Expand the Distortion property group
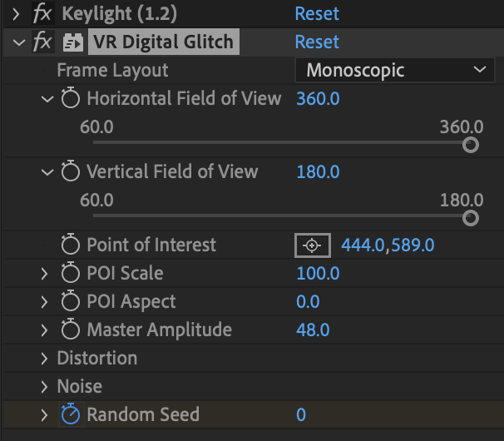504x441 pixels. point(44,359)
